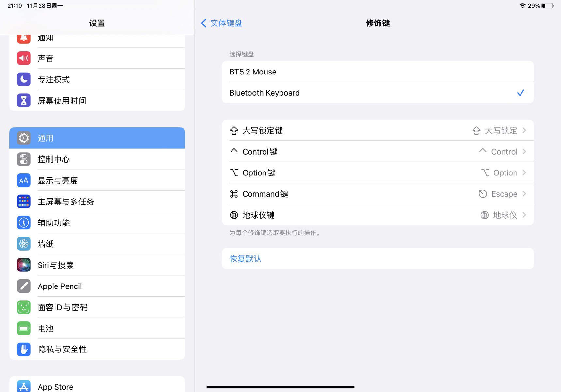Open Option键 mapping chevron
Image resolution: width=561 pixels, height=392 pixels.
pos(524,172)
